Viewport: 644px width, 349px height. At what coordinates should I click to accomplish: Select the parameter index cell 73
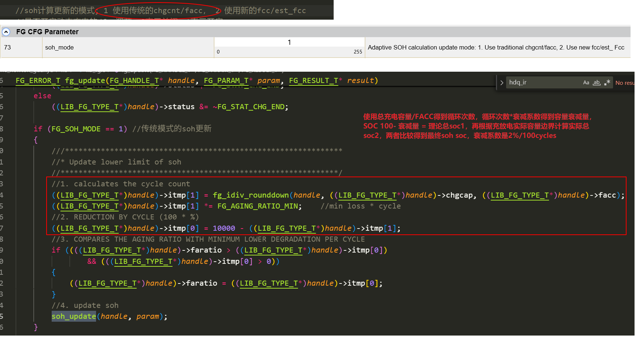pos(8,47)
